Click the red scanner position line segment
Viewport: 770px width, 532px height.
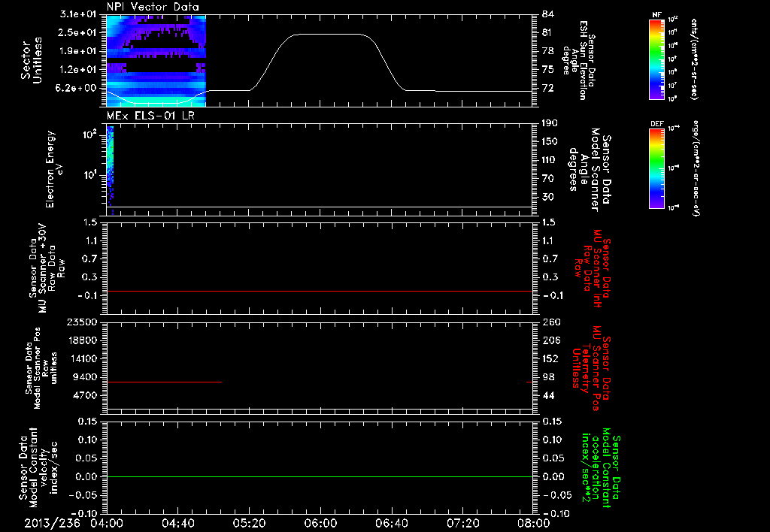pyautogui.click(x=164, y=382)
